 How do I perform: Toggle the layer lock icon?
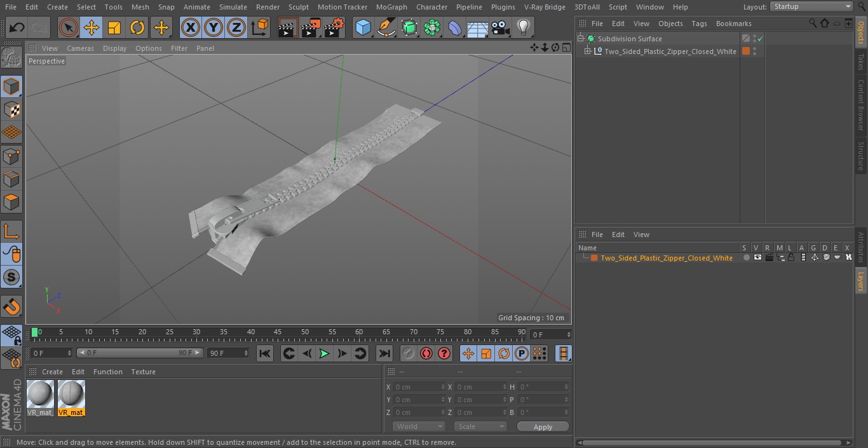791,258
